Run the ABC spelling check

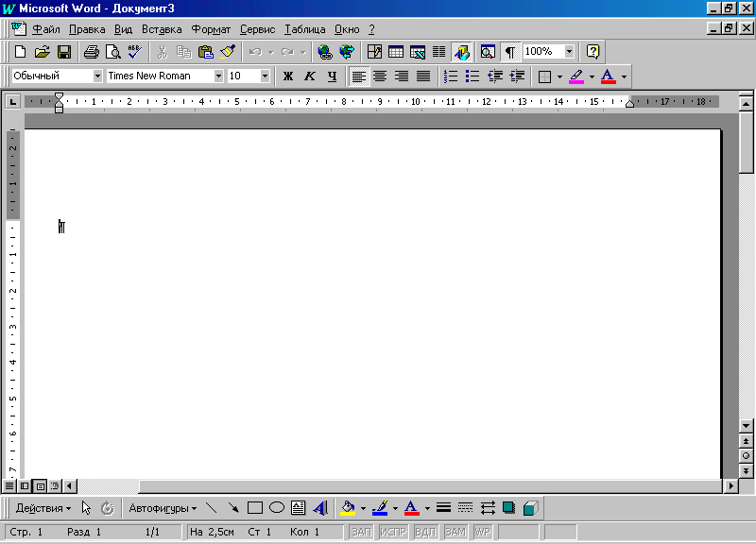(x=134, y=52)
